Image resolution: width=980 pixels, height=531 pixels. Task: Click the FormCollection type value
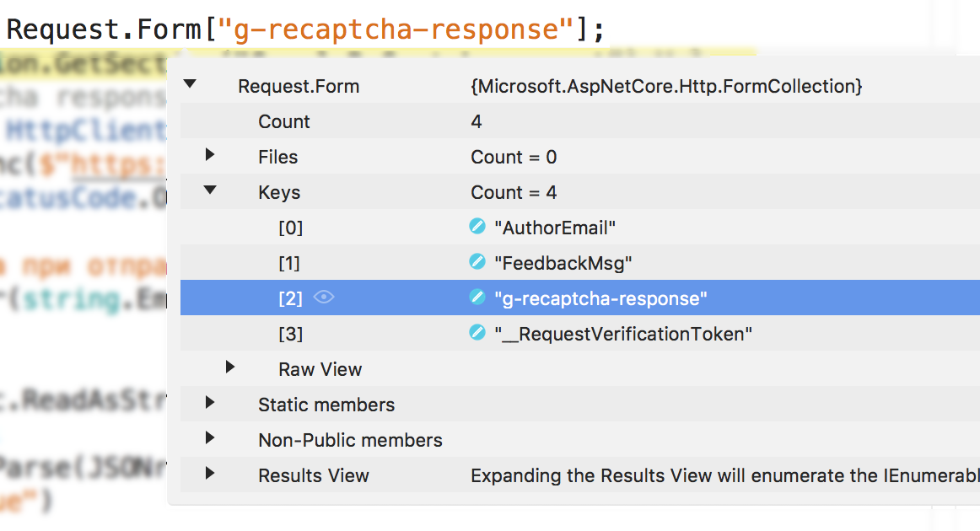666,86
